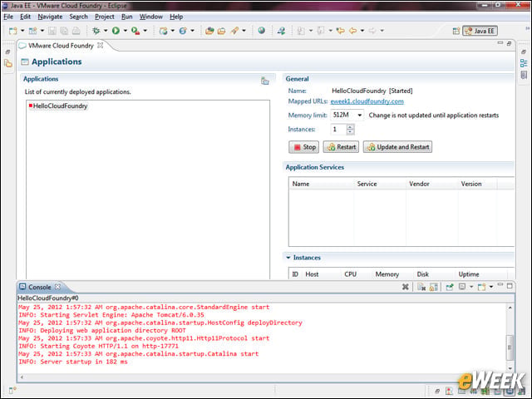Viewport: 532px width, 399px height.
Task: Click the green Run toolbar icon
Action: pyautogui.click(x=116, y=31)
